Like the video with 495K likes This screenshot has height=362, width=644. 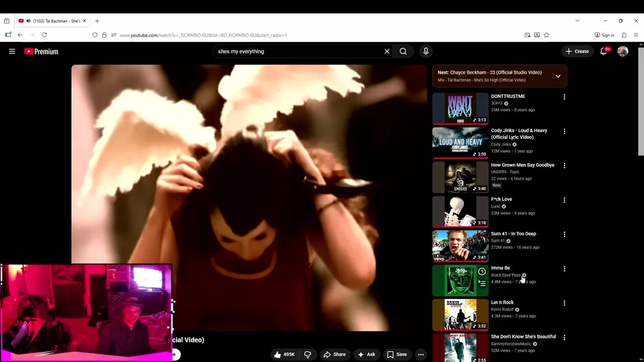pyautogui.click(x=284, y=354)
